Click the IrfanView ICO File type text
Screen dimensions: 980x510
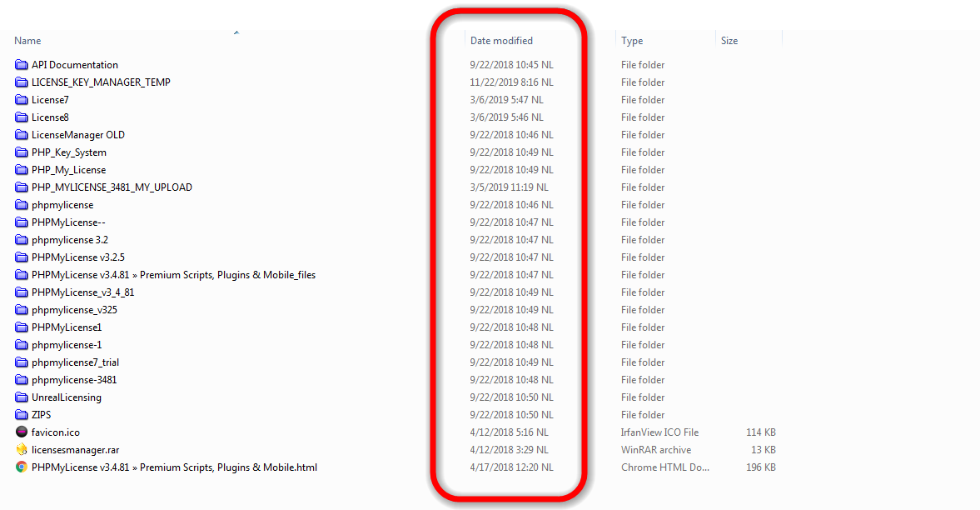tap(659, 432)
